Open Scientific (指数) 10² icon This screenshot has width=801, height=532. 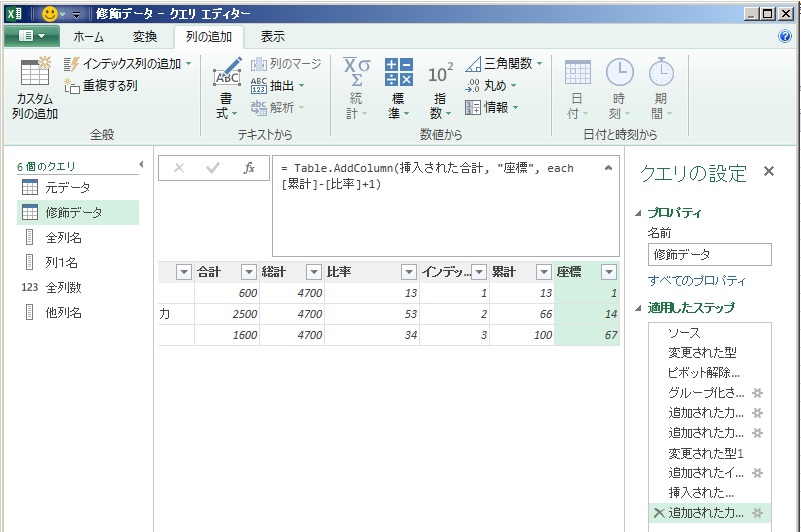point(440,74)
